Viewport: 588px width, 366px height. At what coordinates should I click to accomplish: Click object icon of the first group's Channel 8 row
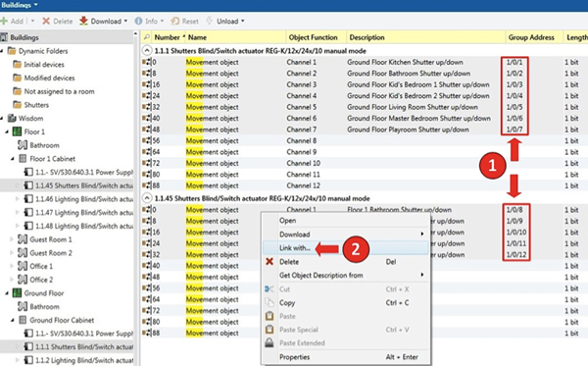tap(146, 140)
